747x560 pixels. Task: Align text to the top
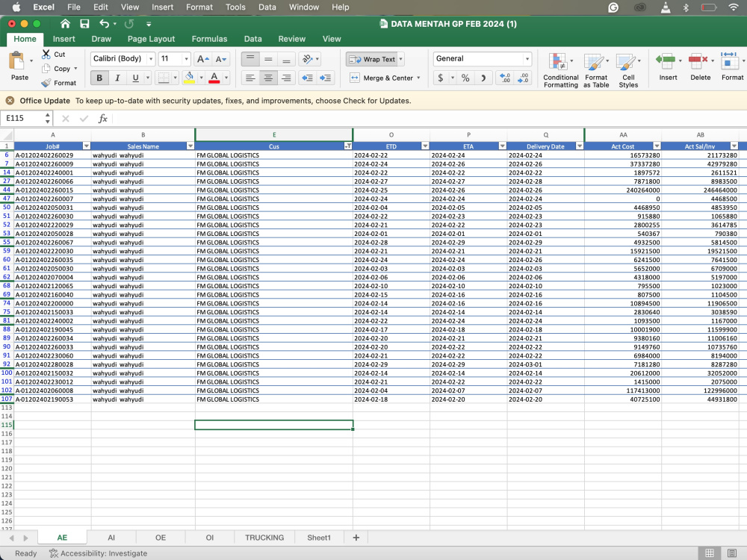(x=250, y=59)
